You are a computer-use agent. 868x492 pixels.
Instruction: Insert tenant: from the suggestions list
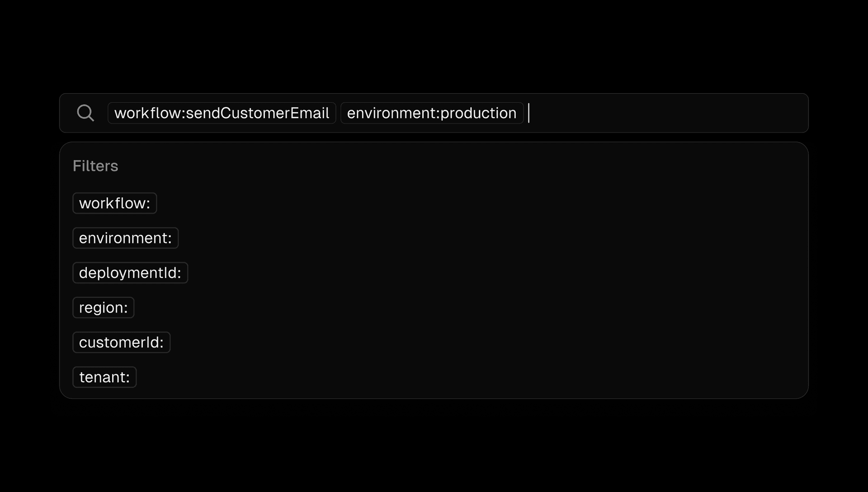pos(104,377)
